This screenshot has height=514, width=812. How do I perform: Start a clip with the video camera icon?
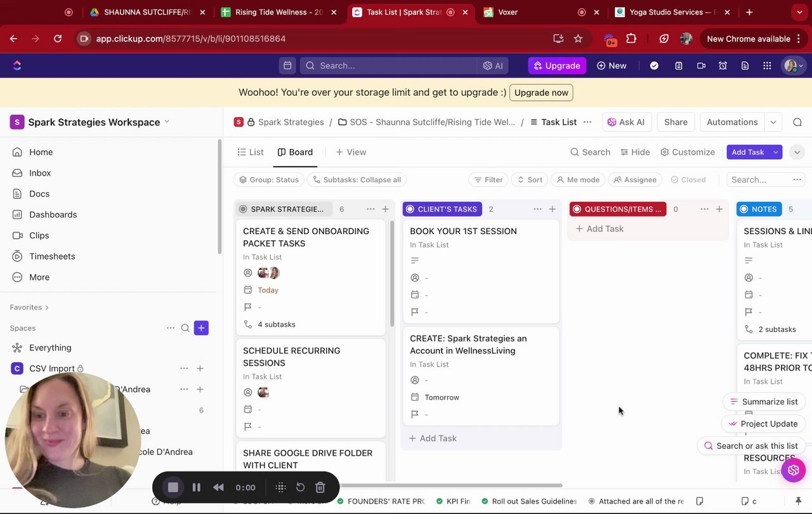(x=701, y=65)
